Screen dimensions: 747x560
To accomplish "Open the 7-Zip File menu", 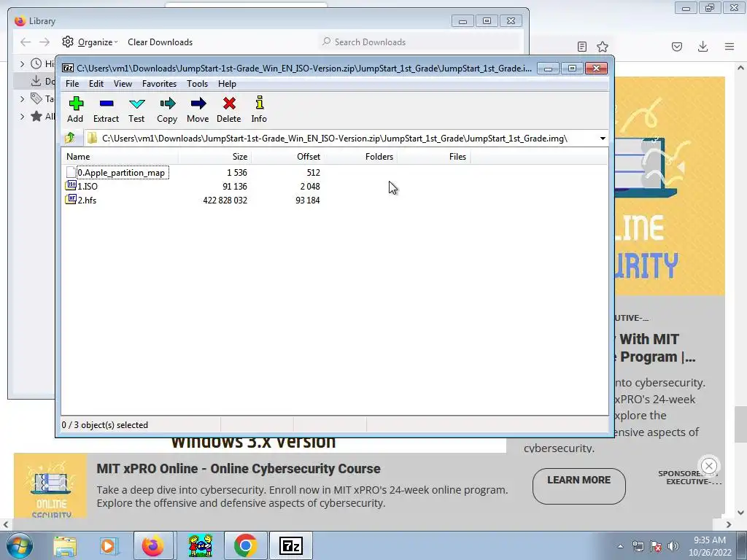I will coord(72,84).
